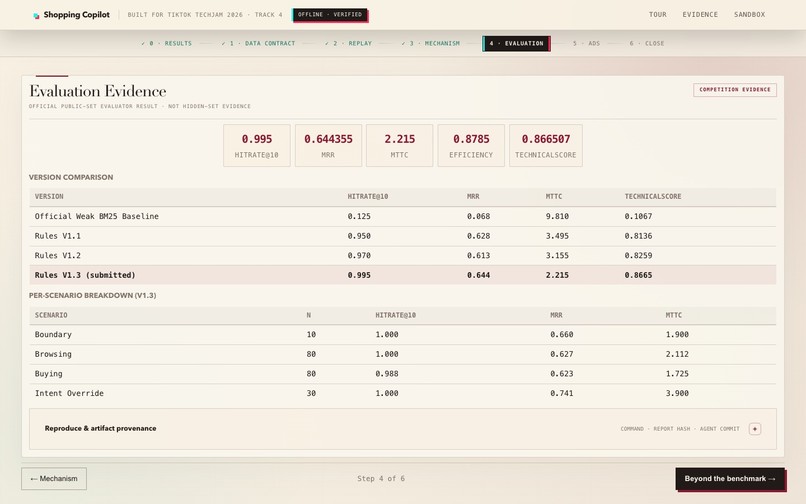Click the N column header

(x=308, y=315)
